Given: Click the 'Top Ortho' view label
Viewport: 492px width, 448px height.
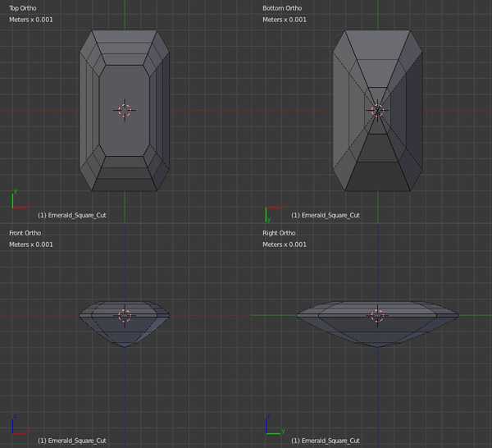Looking at the screenshot, I should coord(23,8).
